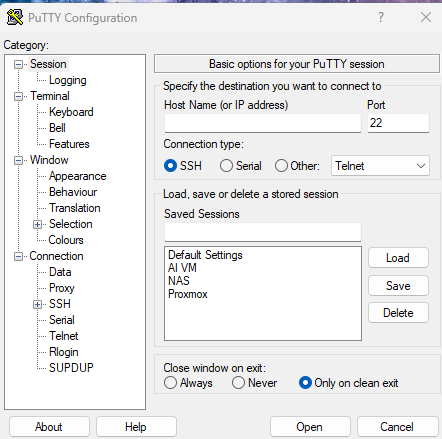Open the Appearance category
442x439 pixels.
click(78, 176)
